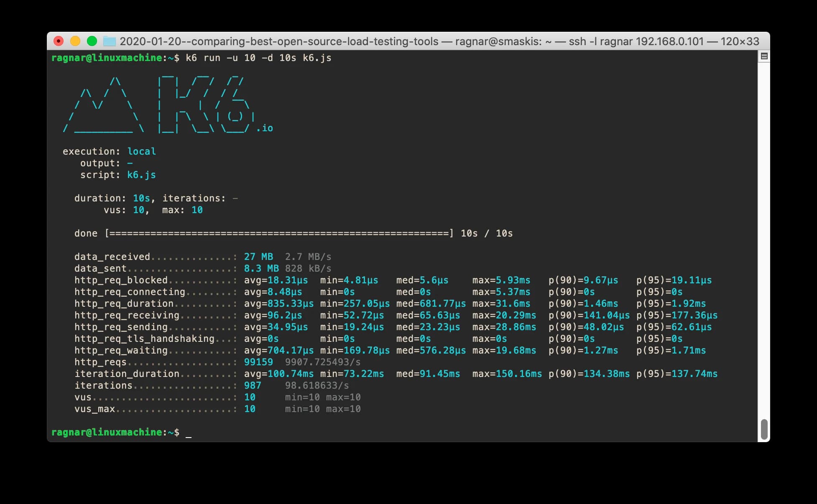Click the 'vus_max' metric label
Viewport: 817px width, 504px height.
[94, 409]
